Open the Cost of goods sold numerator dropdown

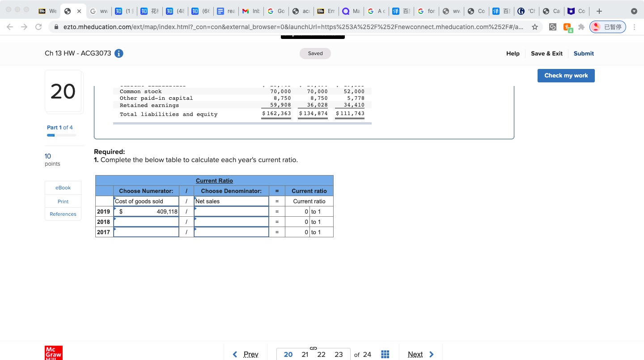click(x=146, y=201)
